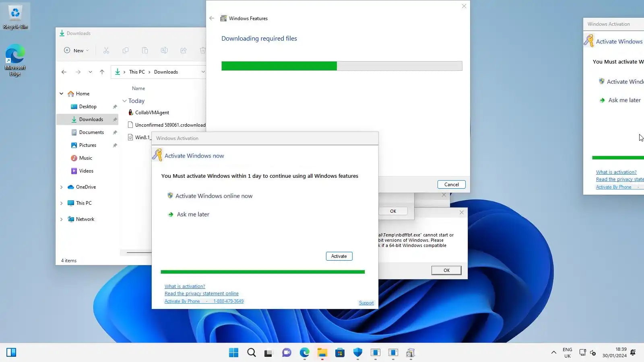Image resolution: width=644 pixels, height=362 pixels.
Task: Open the blue shield app on the taskbar
Action: coord(358,353)
